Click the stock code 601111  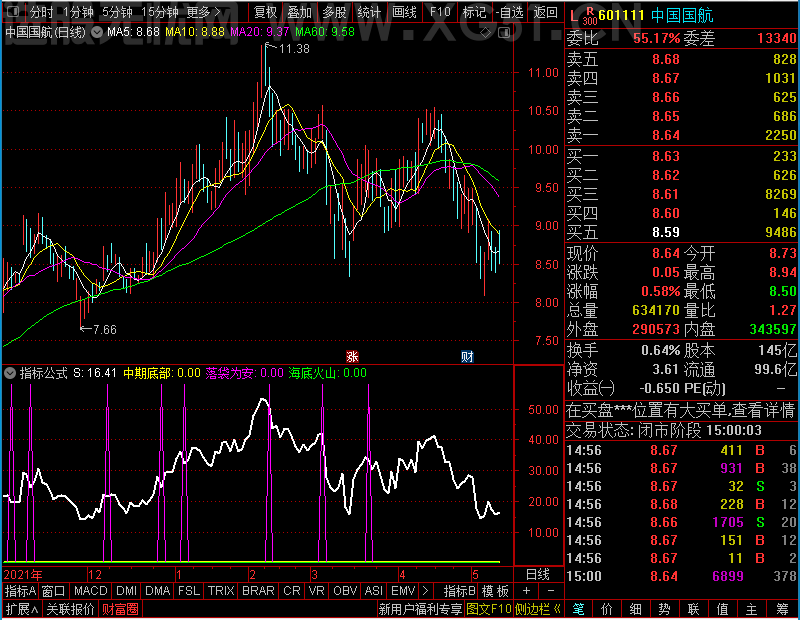click(x=622, y=15)
